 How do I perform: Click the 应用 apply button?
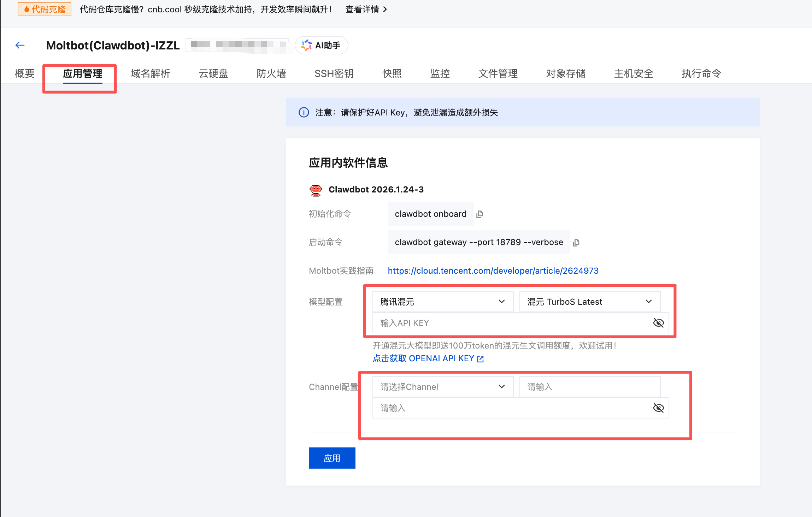pos(332,458)
